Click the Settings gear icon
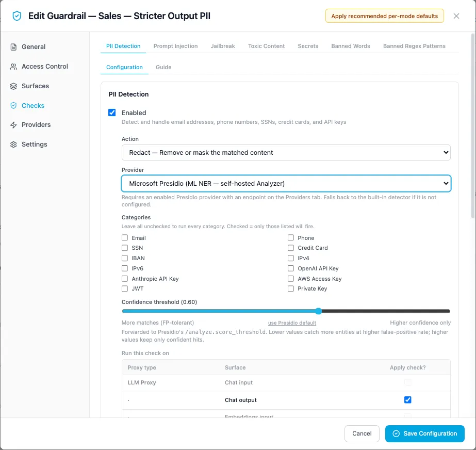Viewport: 476px width, 450px height. (x=13, y=144)
